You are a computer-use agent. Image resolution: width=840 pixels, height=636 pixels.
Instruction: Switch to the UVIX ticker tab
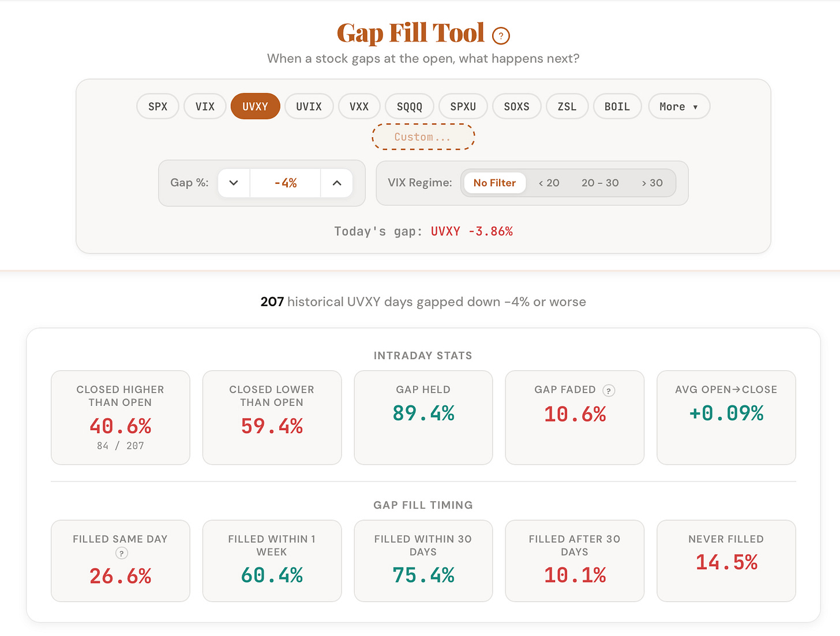tap(309, 106)
